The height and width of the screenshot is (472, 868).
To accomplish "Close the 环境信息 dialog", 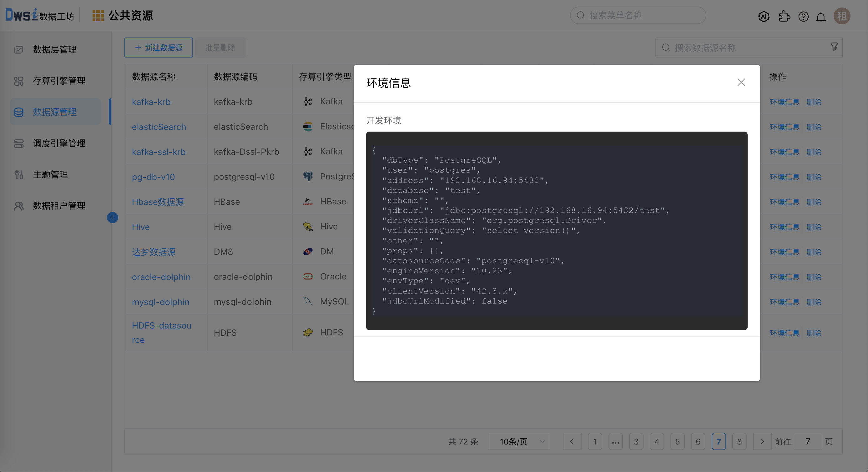I will [741, 82].
